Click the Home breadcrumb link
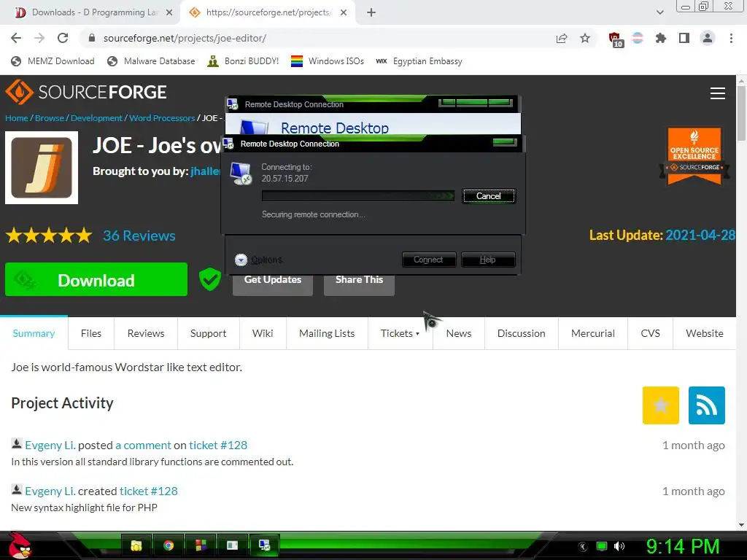This screenshot has width=747, height=560. [17, 118]
